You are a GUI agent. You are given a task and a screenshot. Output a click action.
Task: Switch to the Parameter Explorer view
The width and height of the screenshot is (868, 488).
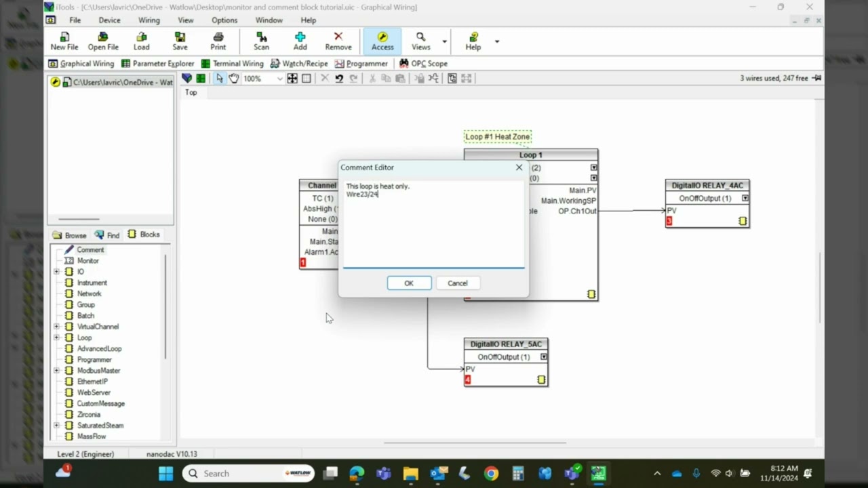tap(157, 63)
